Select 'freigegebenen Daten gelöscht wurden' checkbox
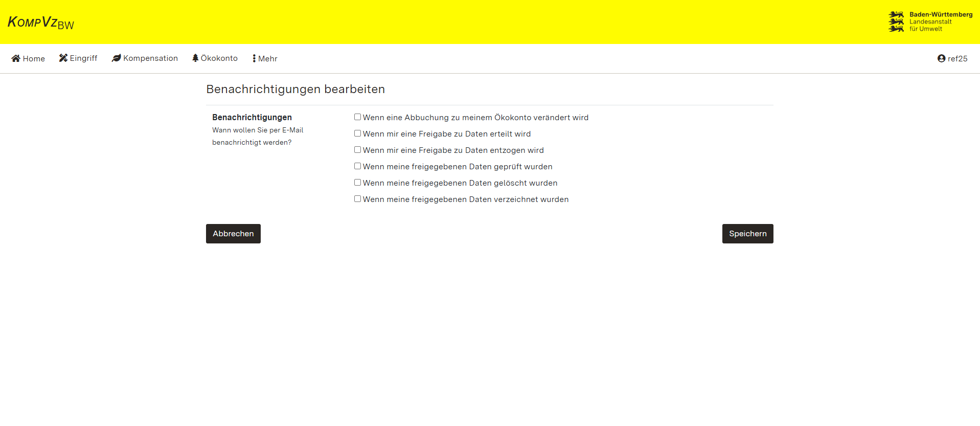 pyautogui.click(x=358, y=183)
